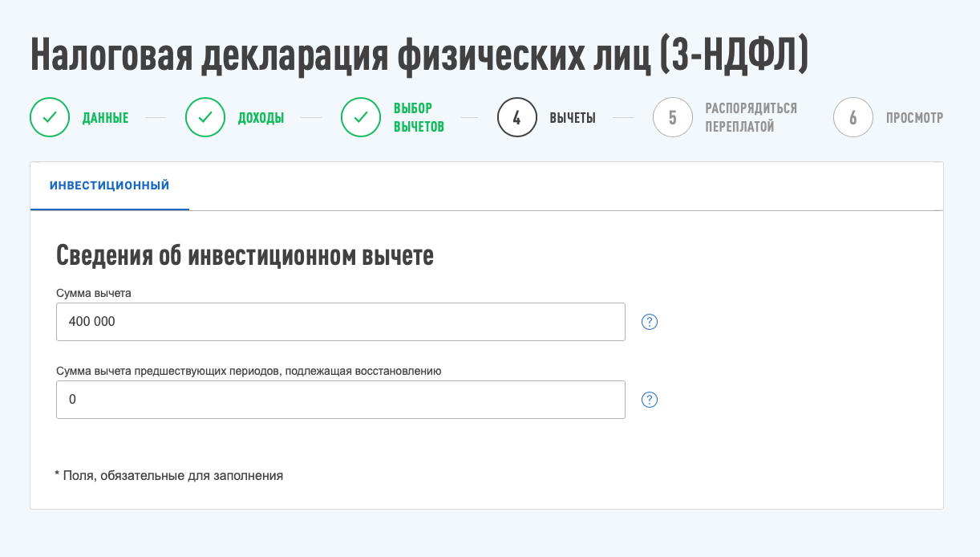Click the help icon next to Сумма вычета
Viewport: 980px width, 557px height.
(x=650, y=322)
